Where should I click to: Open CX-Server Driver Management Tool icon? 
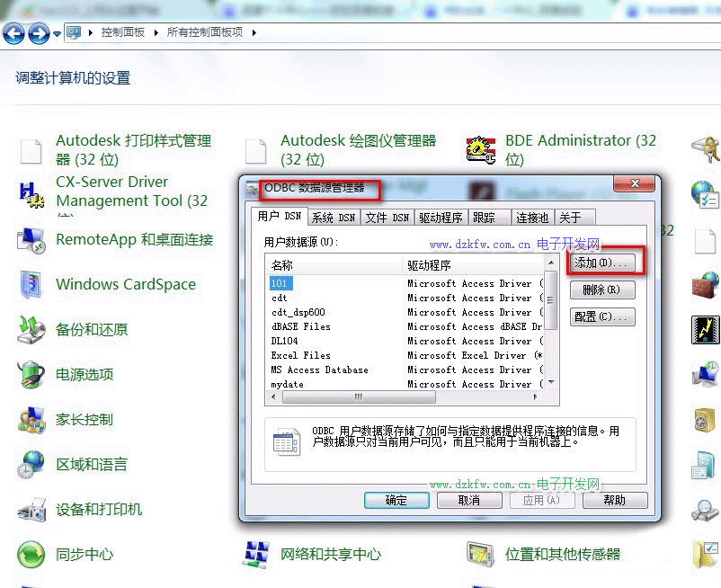(x=31, y=192)
